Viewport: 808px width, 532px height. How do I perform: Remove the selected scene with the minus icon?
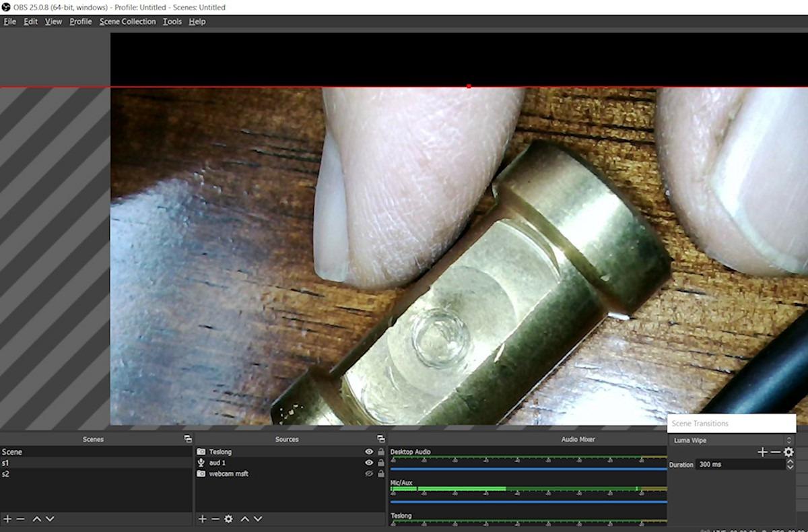[x=20, y=519]
